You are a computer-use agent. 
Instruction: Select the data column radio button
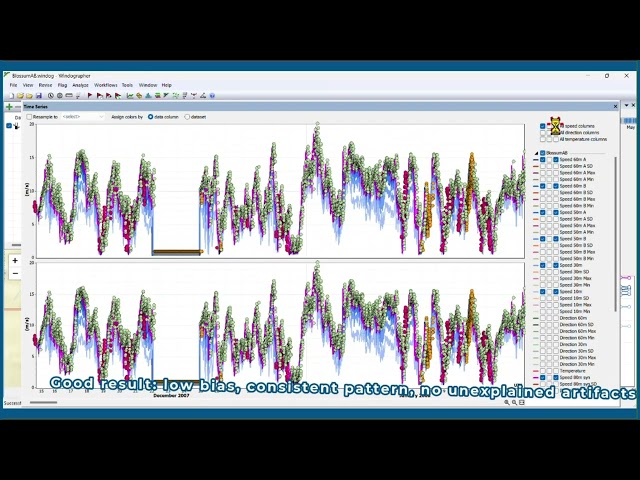150,117
